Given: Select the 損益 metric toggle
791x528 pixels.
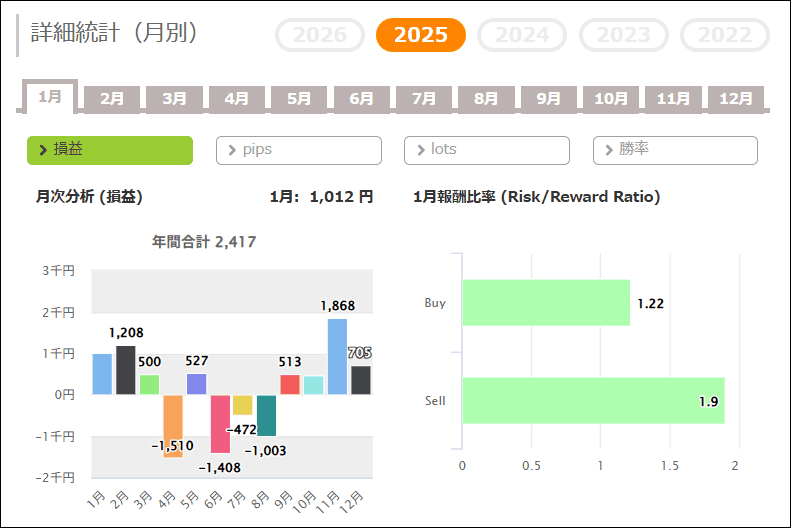Looking at the screenshot, I should [x=109, y=150].
